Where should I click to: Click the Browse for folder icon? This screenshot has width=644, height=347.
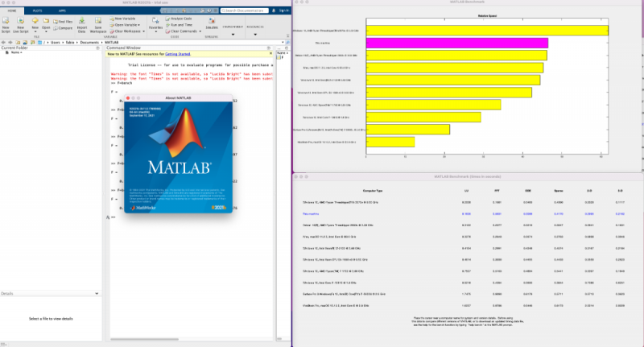25,43
